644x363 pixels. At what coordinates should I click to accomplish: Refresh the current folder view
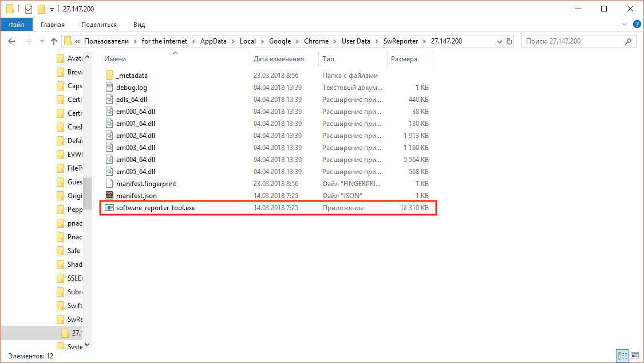tap(509, 41)
